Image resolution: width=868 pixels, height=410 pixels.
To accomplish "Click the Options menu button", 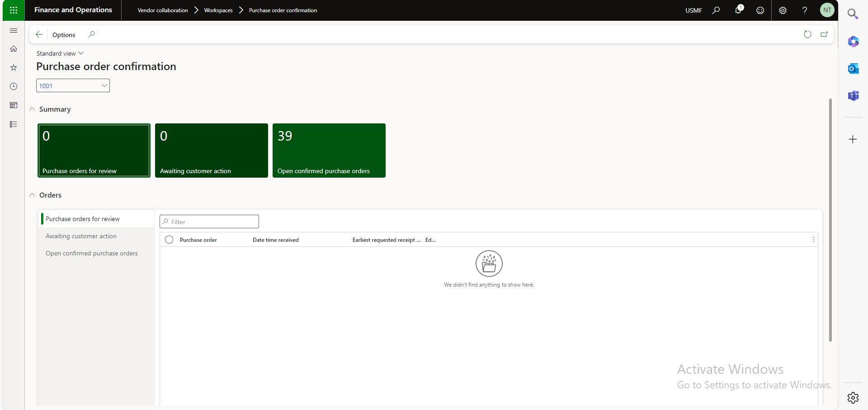I will pyautogui.click(x=64, y=35).
